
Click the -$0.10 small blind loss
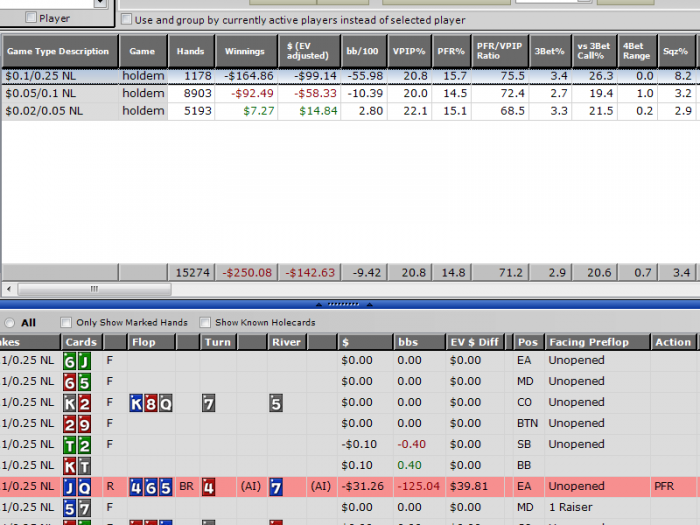point(359,444)
